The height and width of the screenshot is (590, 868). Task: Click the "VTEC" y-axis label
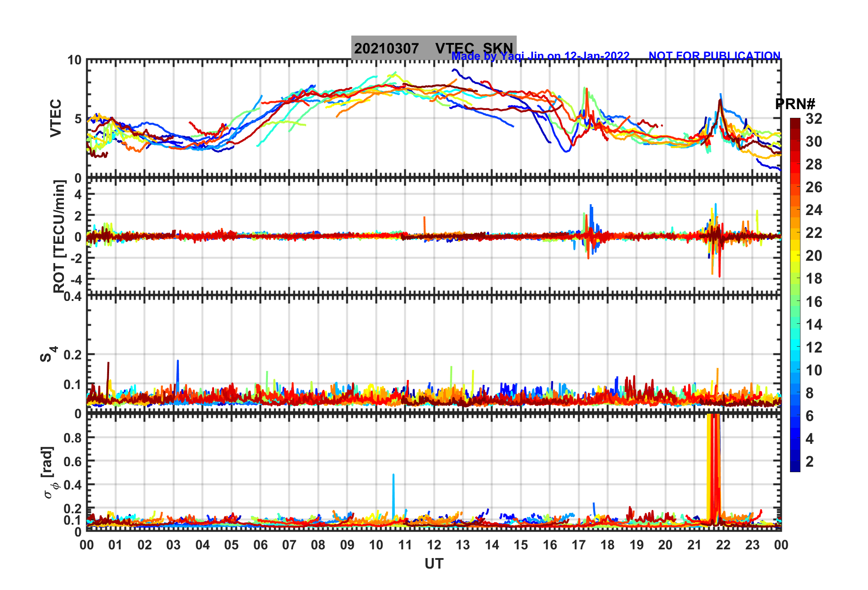(55, 118)
